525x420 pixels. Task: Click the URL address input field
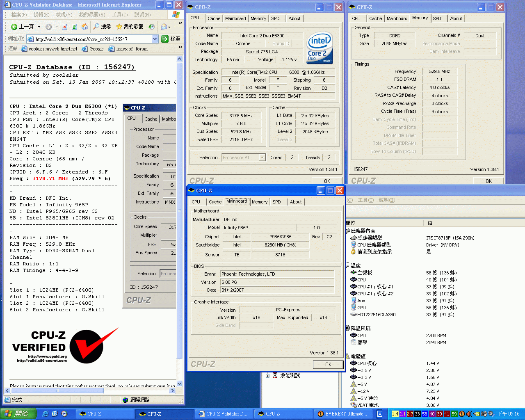click(x=89, y=39)
